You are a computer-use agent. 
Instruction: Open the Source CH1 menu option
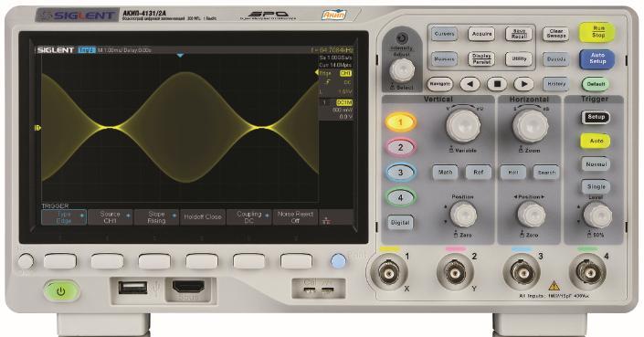110,217
